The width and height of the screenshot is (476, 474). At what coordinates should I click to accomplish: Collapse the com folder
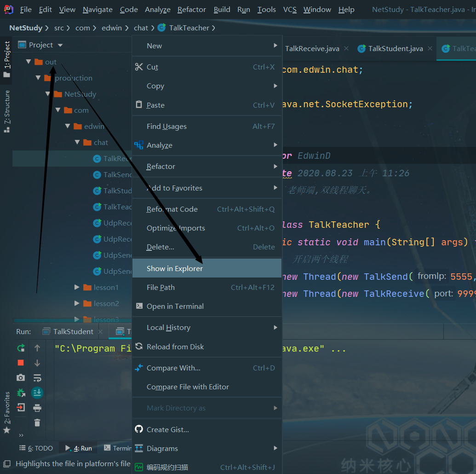coord(58,110)
